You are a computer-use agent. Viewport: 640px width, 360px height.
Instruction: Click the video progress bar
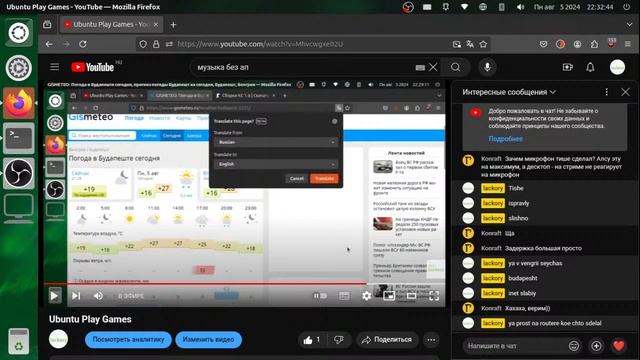[x=244, y=283]
